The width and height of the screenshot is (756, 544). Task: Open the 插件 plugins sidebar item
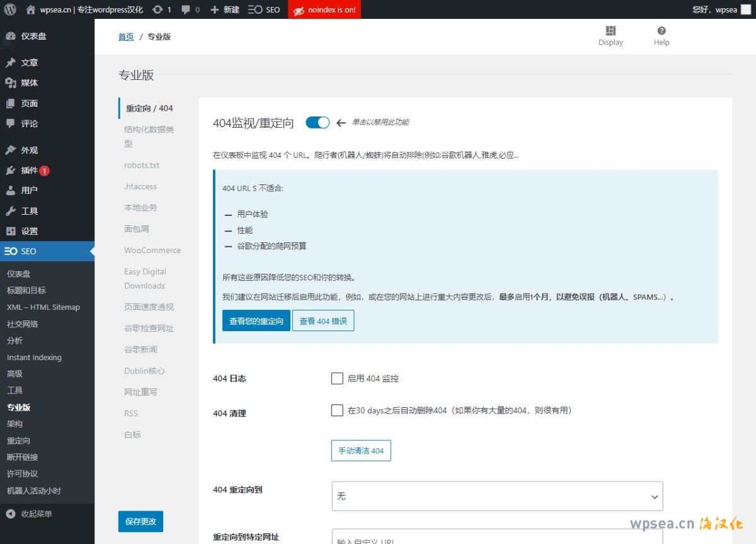[30, 171]
